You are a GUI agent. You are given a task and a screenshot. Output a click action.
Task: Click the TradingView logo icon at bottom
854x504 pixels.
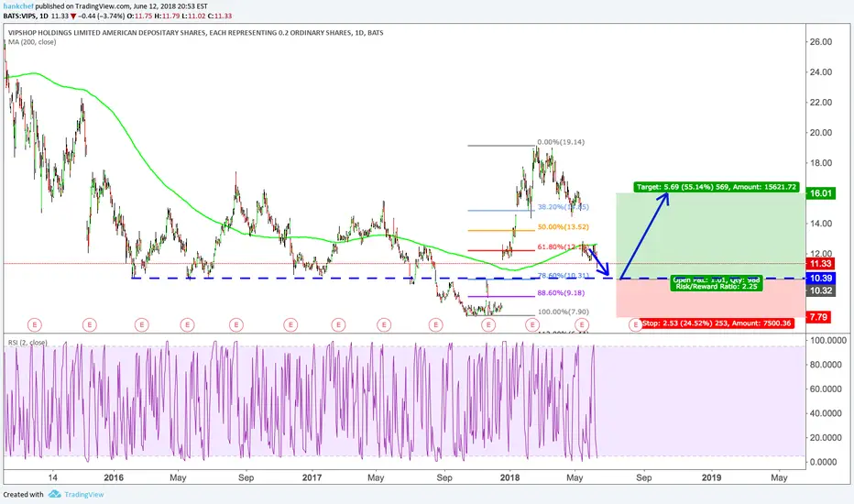pos(54,494)
